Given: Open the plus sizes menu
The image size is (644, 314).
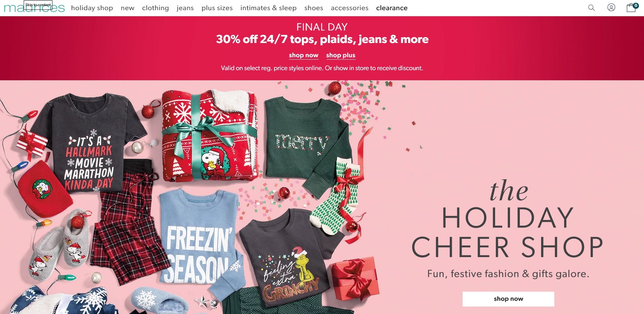Looking at the screenshot, I should pyautogui.click(x=217, y=8).
